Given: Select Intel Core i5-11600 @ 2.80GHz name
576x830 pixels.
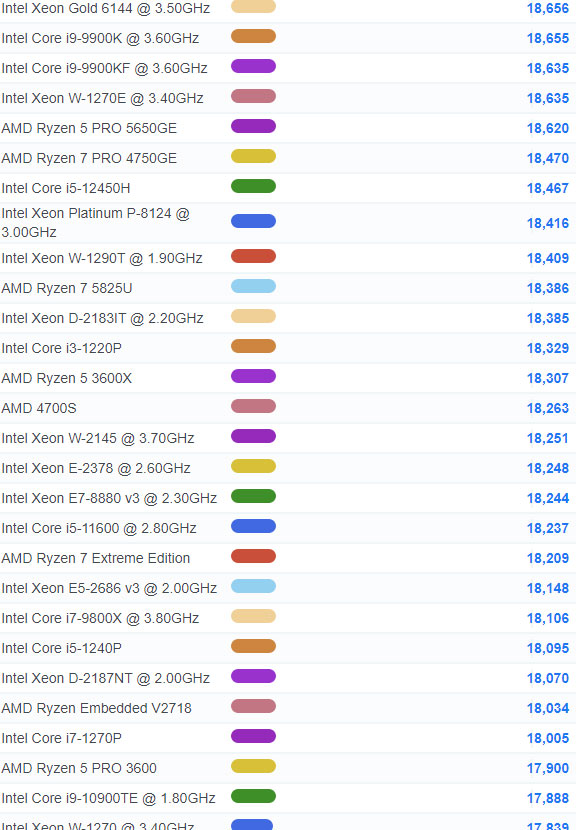Looking at the screenshot, I should pyautogui.click(x=99, y=528).
